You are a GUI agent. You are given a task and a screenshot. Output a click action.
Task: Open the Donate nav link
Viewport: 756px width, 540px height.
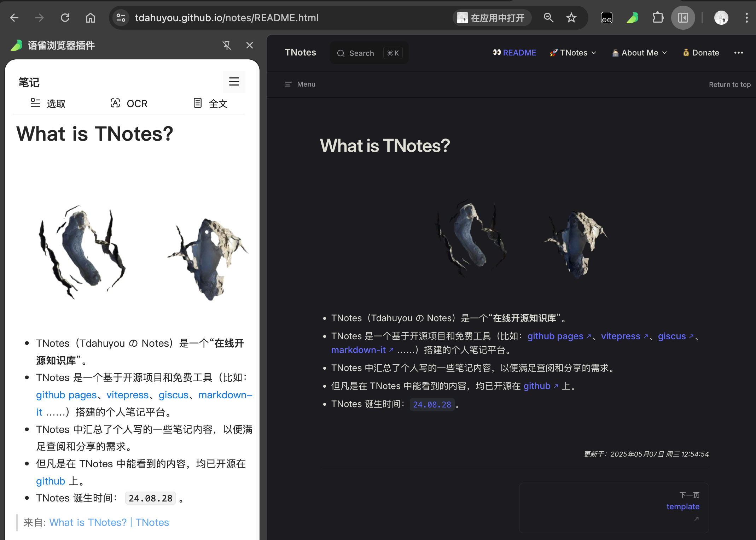tap(701, 53)
